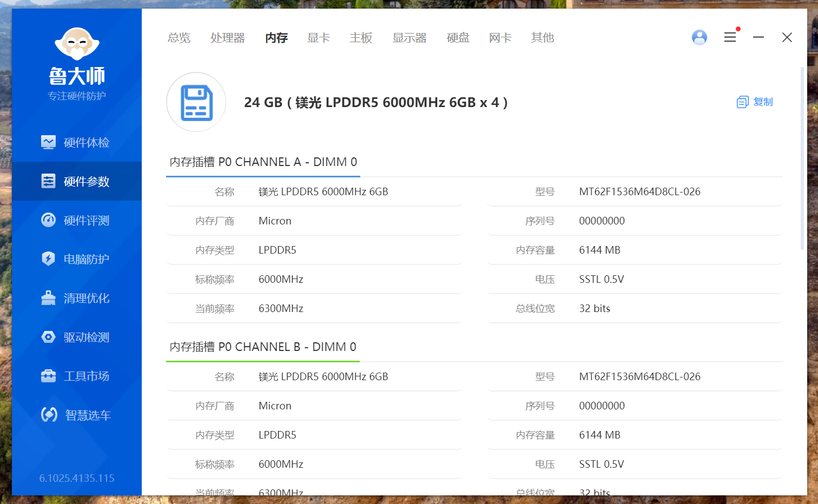
Task: Open 智慧选车 icon in sidebar
Action: [49, 415]
